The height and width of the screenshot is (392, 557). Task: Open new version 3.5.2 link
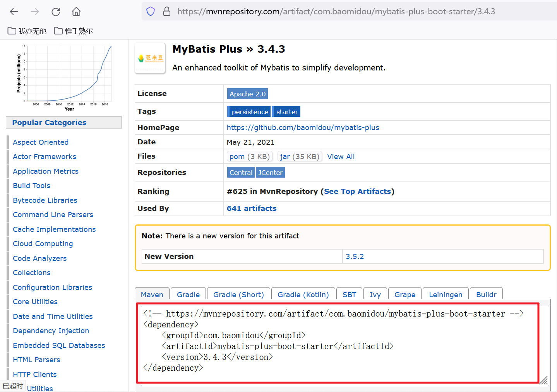click(x=355, y=256)
